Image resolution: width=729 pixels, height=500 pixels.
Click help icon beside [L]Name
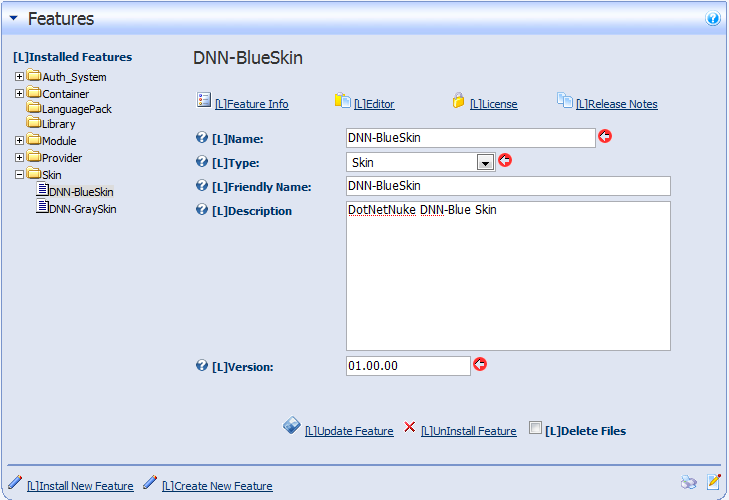202,137
